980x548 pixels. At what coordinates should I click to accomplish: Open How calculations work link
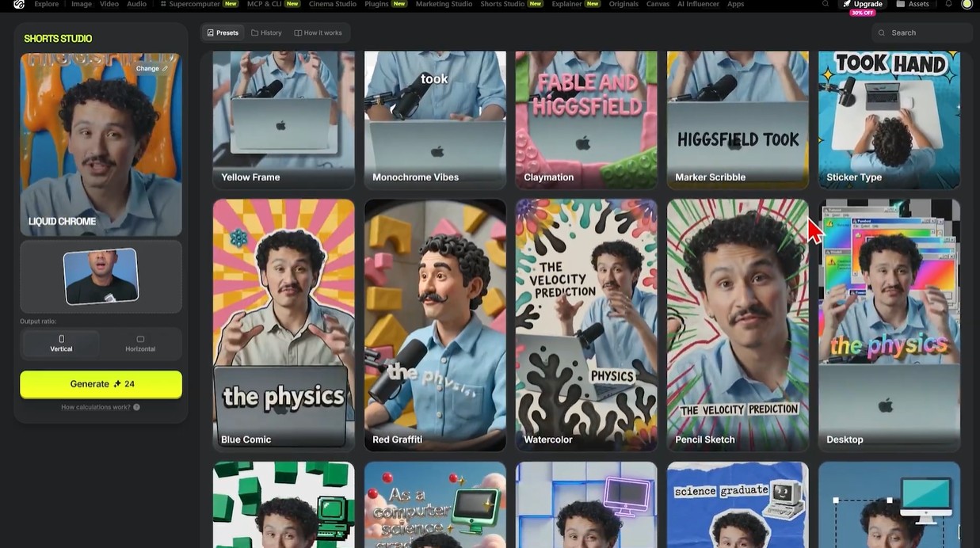[x=96, y=407]
